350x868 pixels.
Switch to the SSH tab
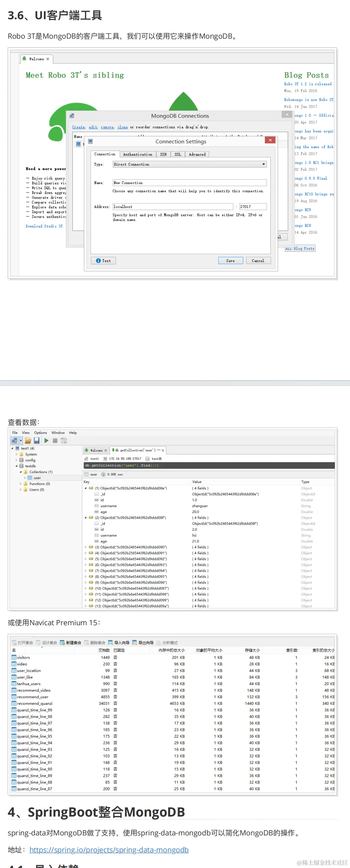pos(163,154)
